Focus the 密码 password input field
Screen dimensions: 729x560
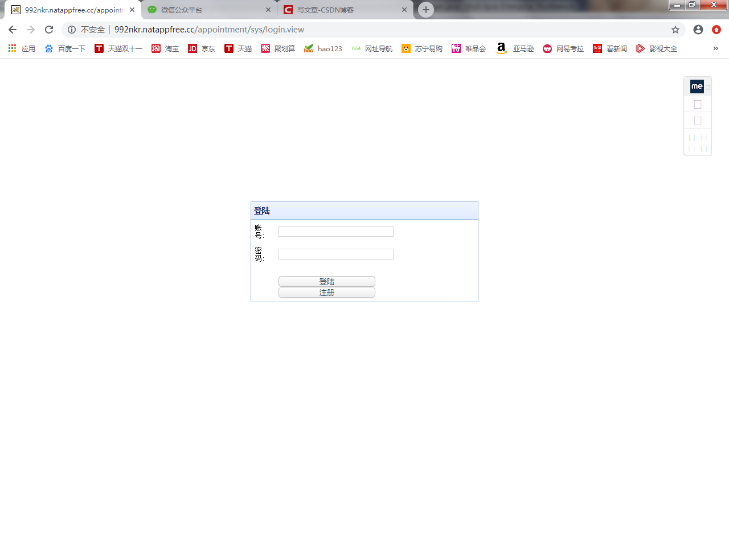pyautogui.click(x=336, y=254)
